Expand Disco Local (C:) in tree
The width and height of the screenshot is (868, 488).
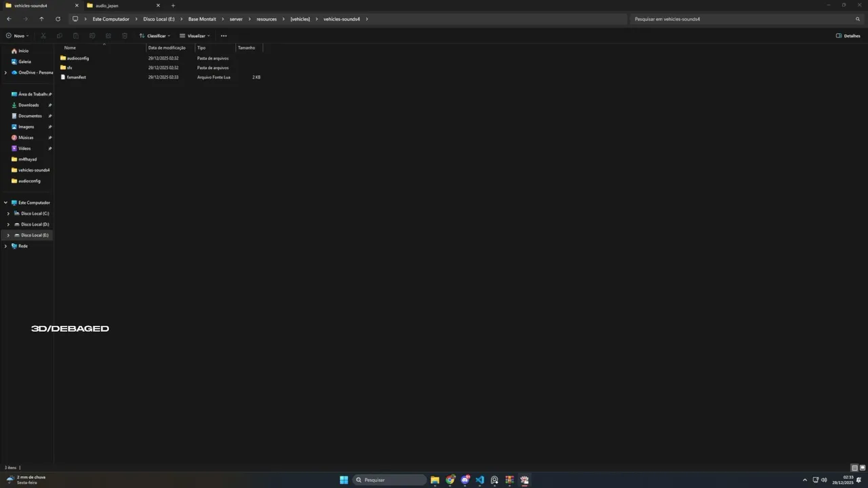(8, 213)
